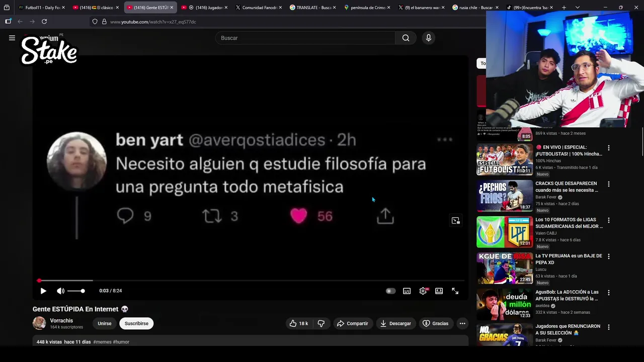Image resolution: width=644 pixels, height=362 pixels.
Task: Open options for AgusBob video
Action: [609, 293]
